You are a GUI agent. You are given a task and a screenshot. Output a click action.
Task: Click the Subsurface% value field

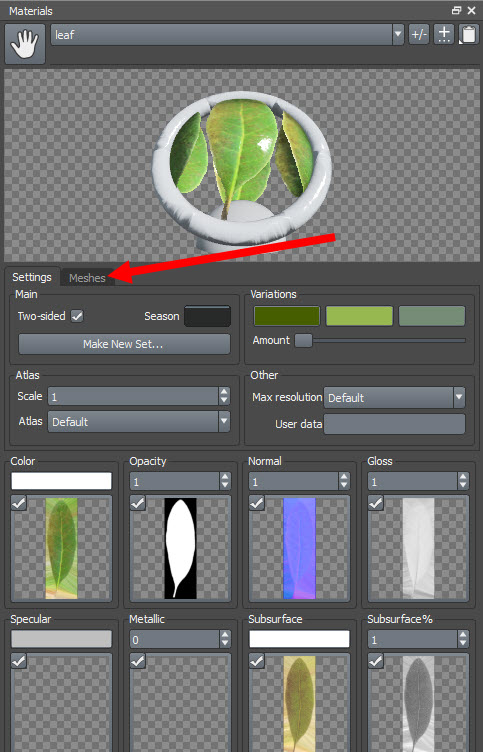[x=412, y=639]
